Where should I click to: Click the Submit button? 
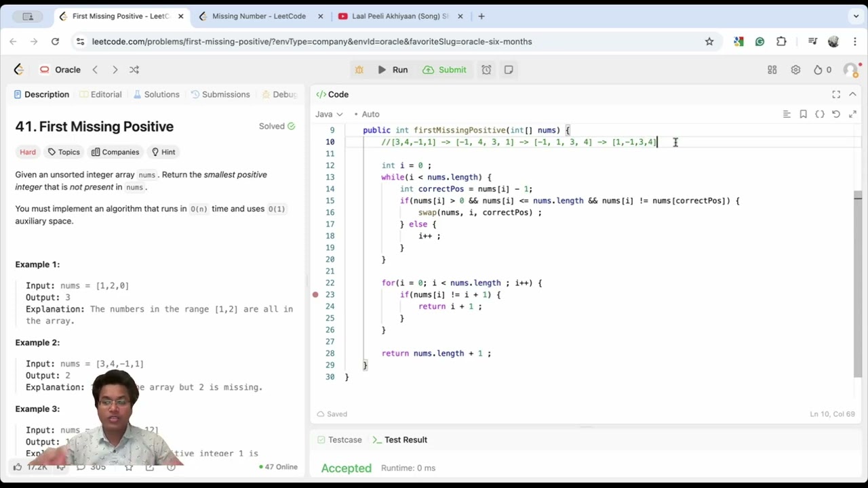click(445, 70)
